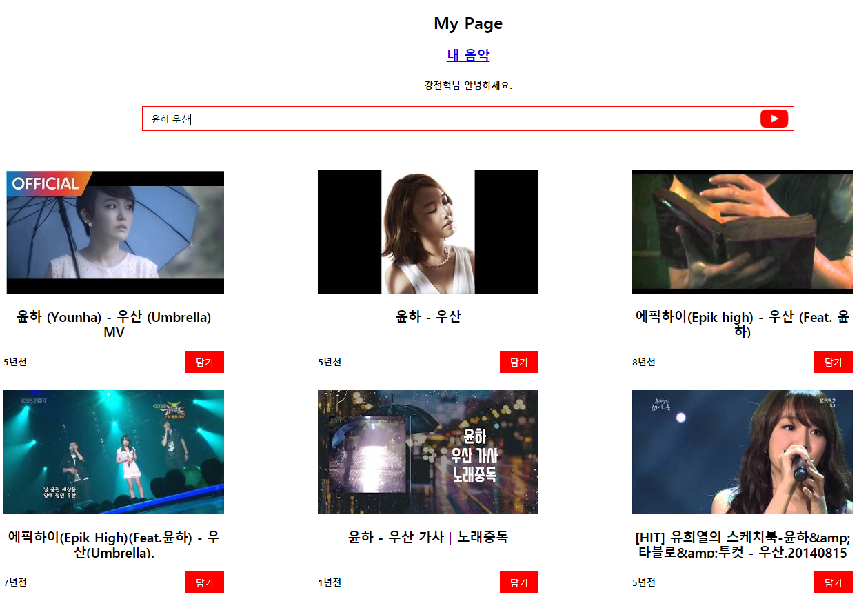Click the My Page heading
868x599 pixels.
click(x=468, y=23)
